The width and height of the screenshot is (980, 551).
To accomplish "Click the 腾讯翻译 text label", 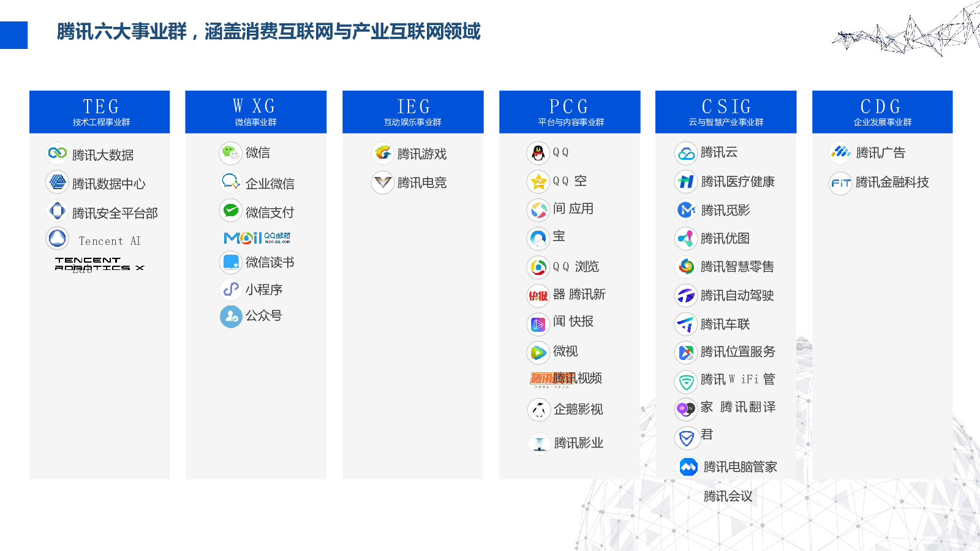I will (x=748, y=407).
